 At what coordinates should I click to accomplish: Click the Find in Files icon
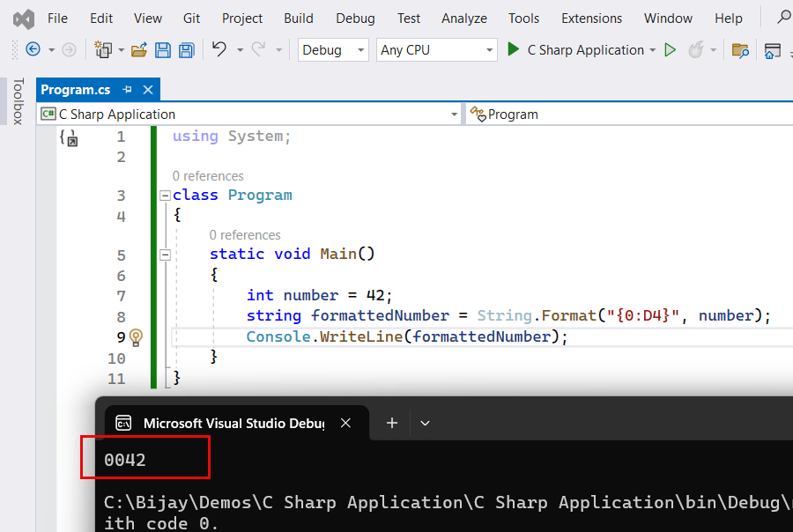click(x=741, y=50)
